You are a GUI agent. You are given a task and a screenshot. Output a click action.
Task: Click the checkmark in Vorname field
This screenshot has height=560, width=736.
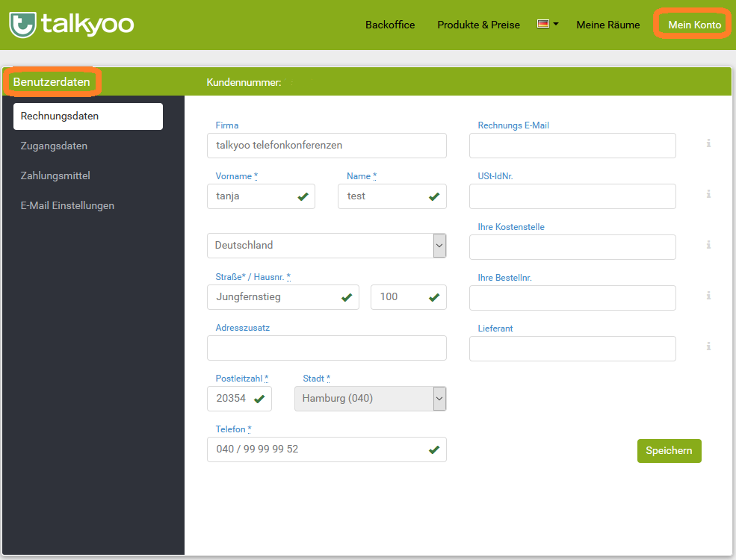[x=303, y=196]
